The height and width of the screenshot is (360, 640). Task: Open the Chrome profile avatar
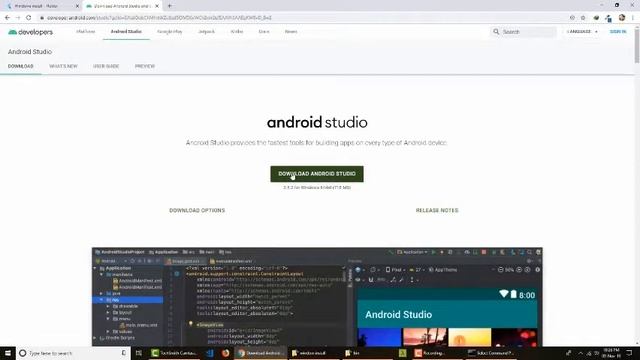tap(622, 18)
